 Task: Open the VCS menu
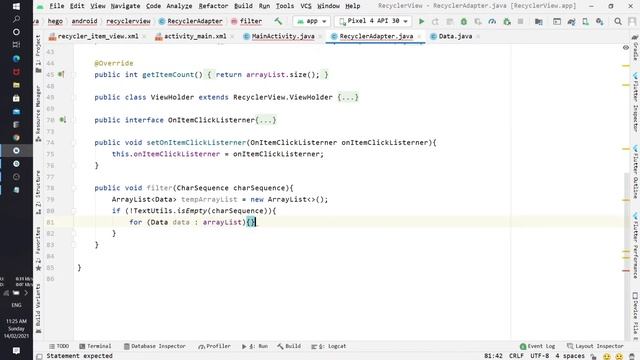coord(306,6)
